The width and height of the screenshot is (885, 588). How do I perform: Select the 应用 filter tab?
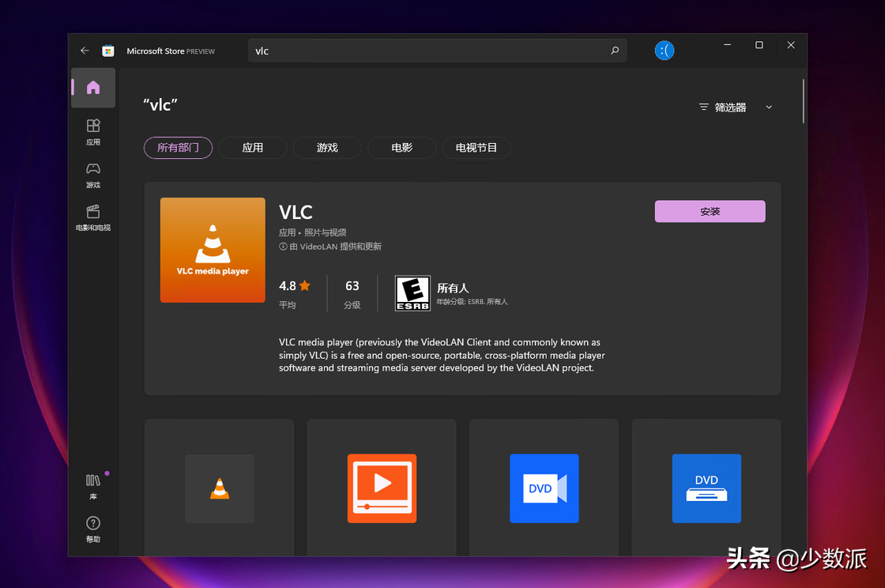(x=253, y=148)
